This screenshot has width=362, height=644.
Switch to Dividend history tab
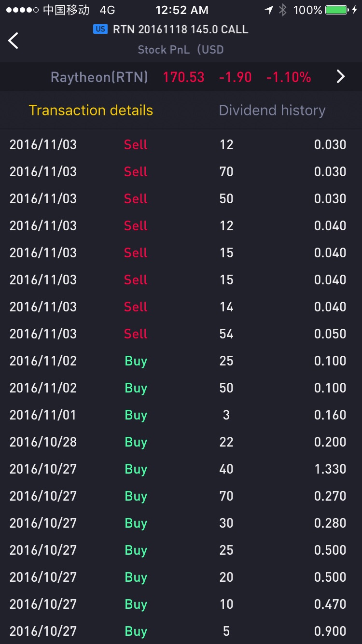pyautogui.click(x=272, y=110)
